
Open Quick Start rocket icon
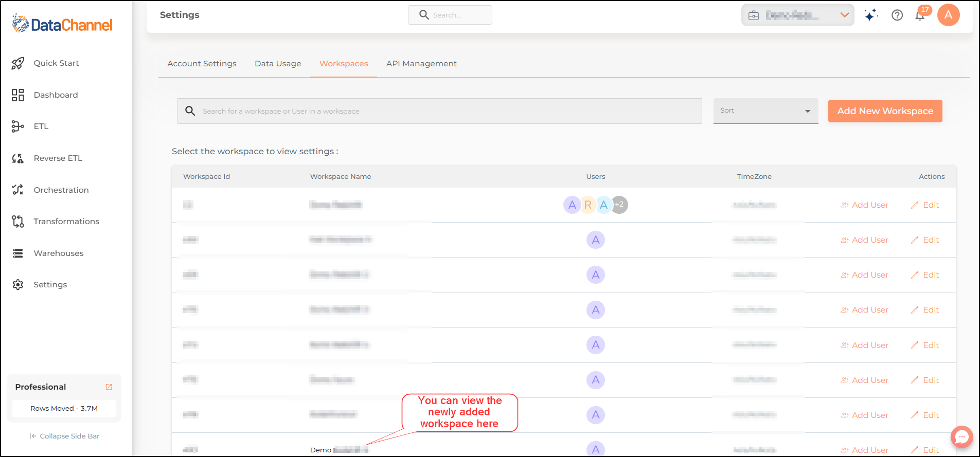tap(18, 63)
